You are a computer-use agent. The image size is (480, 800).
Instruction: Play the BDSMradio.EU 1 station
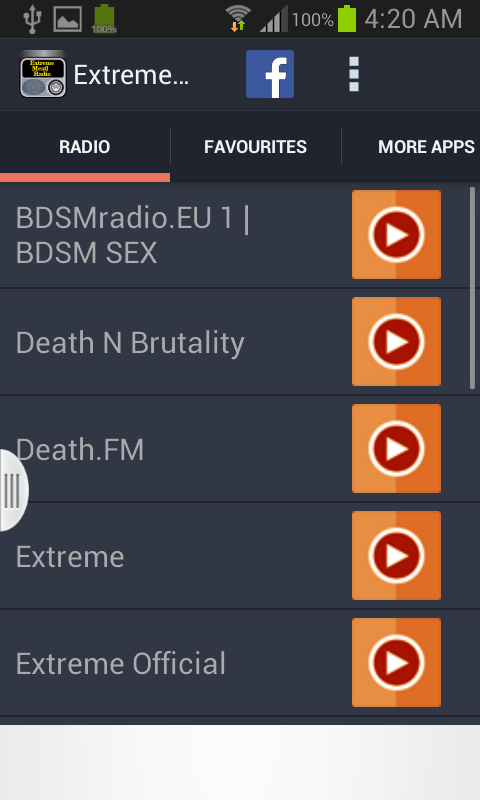(x=396, y=235)
